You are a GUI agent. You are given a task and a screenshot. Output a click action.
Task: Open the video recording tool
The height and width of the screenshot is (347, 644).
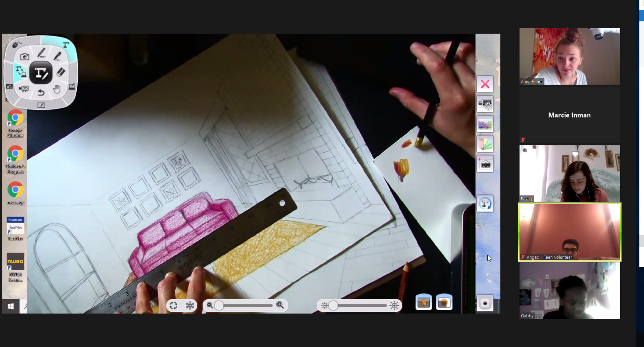tap(24, 89)
